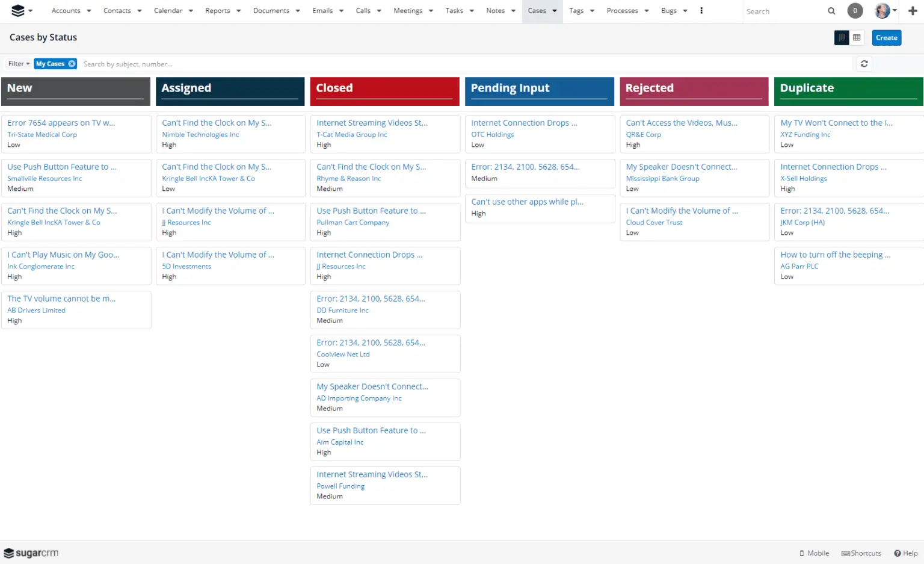Click the sugarcrm footer logo

31,553
